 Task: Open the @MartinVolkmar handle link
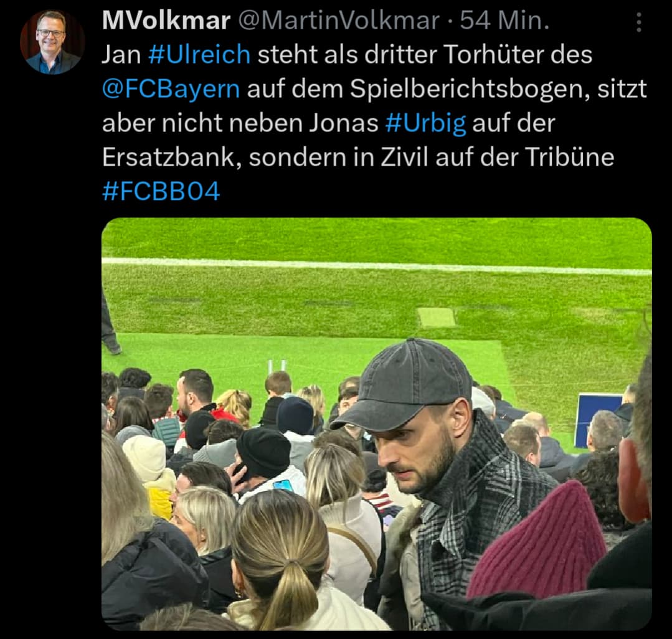[x=339, y=21]
